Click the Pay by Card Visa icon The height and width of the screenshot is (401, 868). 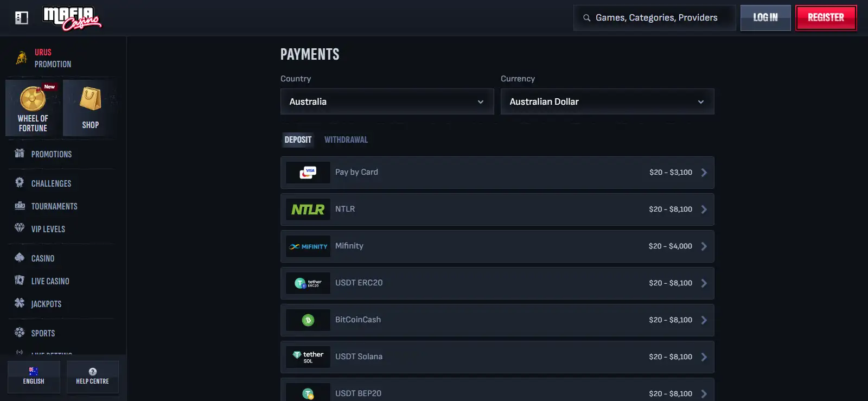308,173
